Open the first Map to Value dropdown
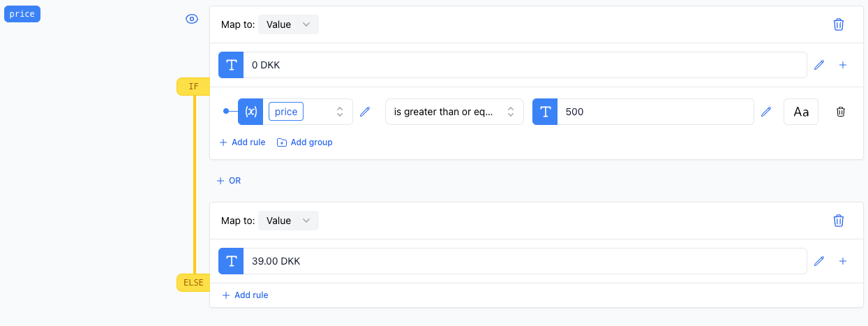 coord(288,24)
